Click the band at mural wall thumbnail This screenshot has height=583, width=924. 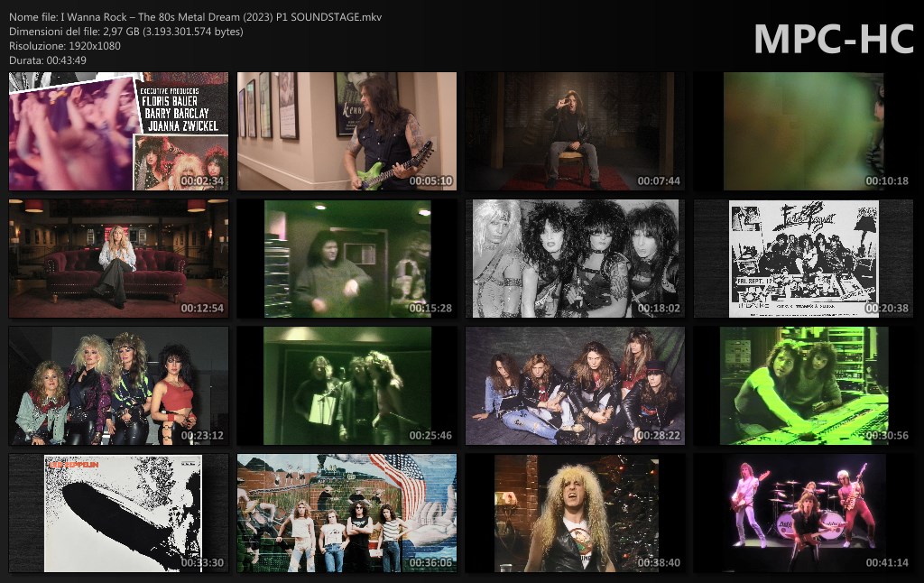[346, 514]
